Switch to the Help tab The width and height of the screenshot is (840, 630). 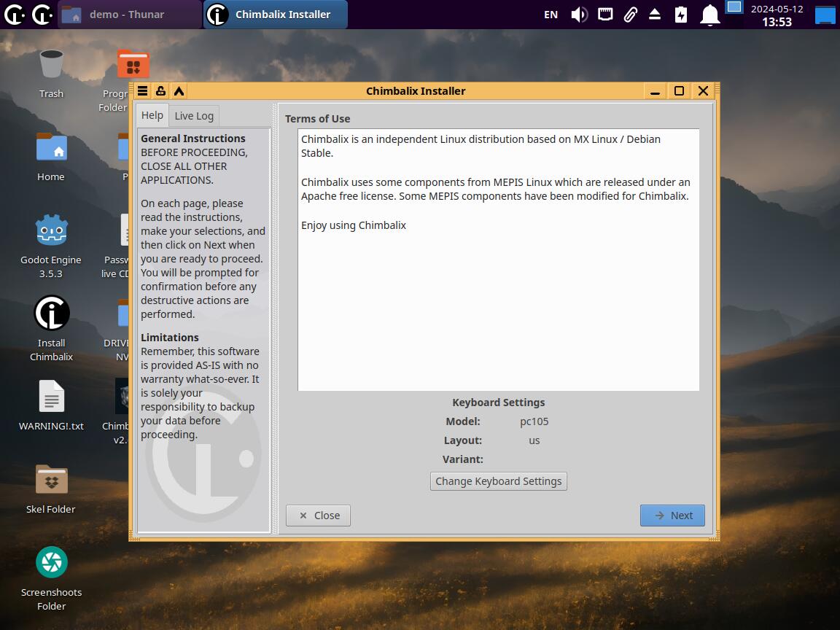pyautogui.click(x=152, y=115)
